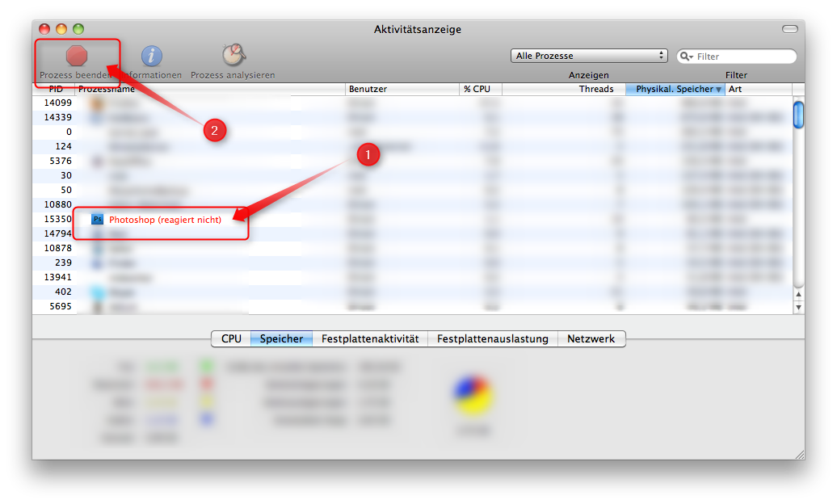
Task: Sort processes by the % CPU column header
Action: tap(480, 89)
